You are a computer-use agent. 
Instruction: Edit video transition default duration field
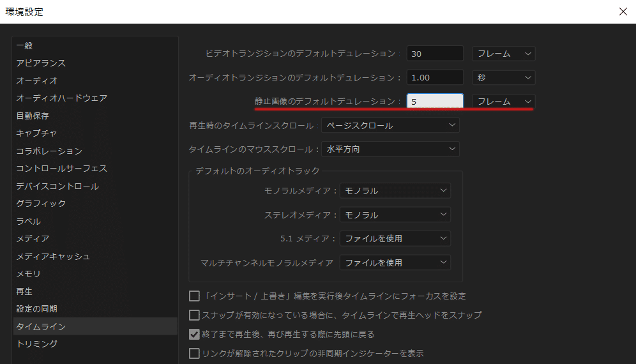435,54
